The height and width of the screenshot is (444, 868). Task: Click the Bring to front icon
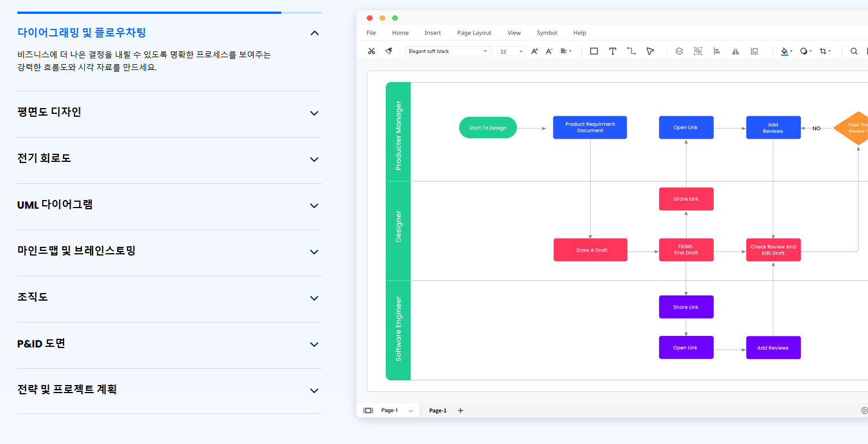[x=754, y=51]
